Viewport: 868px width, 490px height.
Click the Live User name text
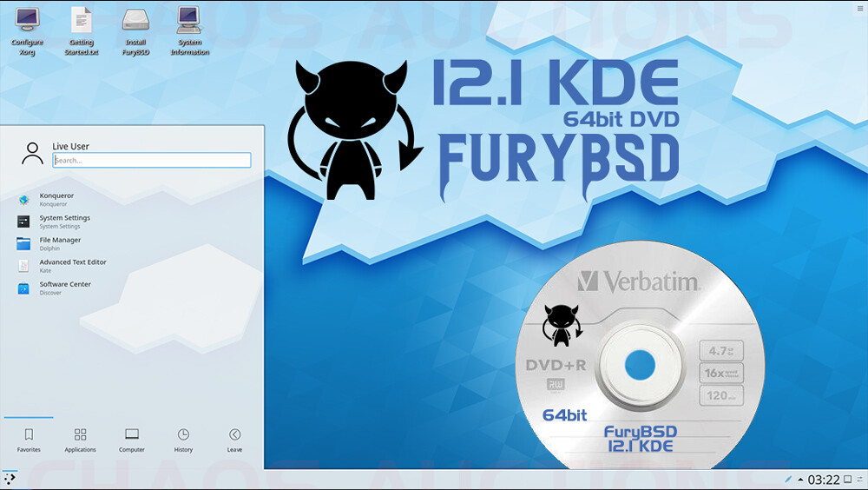click(x=70, y=146)
